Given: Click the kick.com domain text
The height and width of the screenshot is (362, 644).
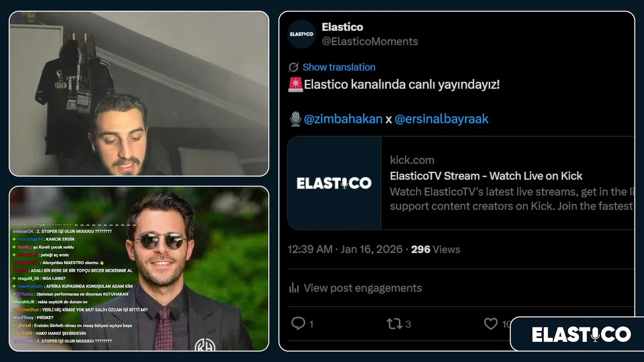Looking at the screenshot, I should [412, 160].
